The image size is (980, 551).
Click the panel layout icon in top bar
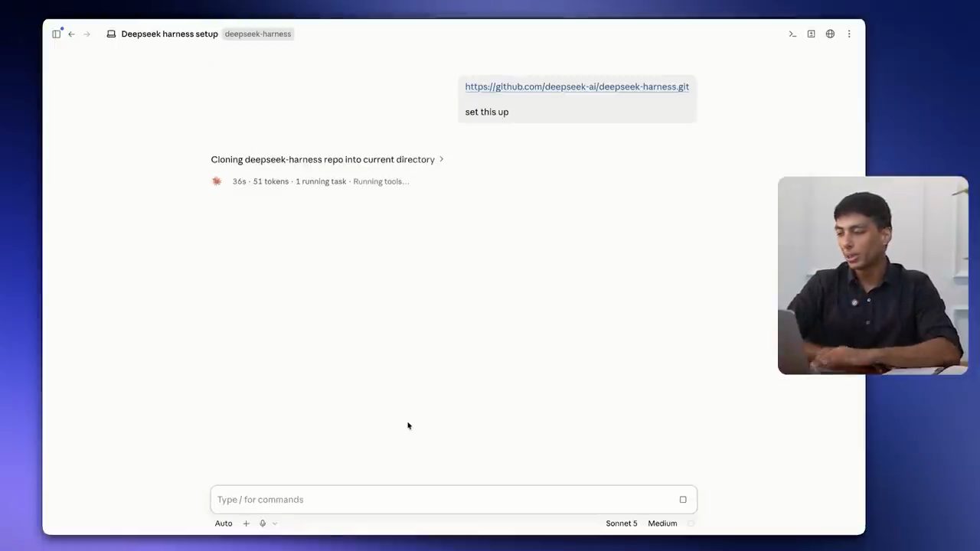pos(811,34)
